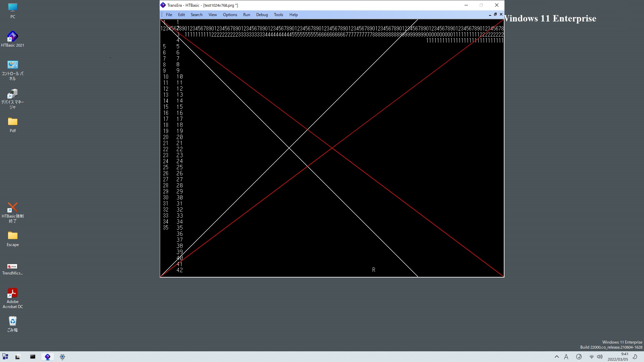
Task: Open the Tools menu
Action: [x=278, y=15]
